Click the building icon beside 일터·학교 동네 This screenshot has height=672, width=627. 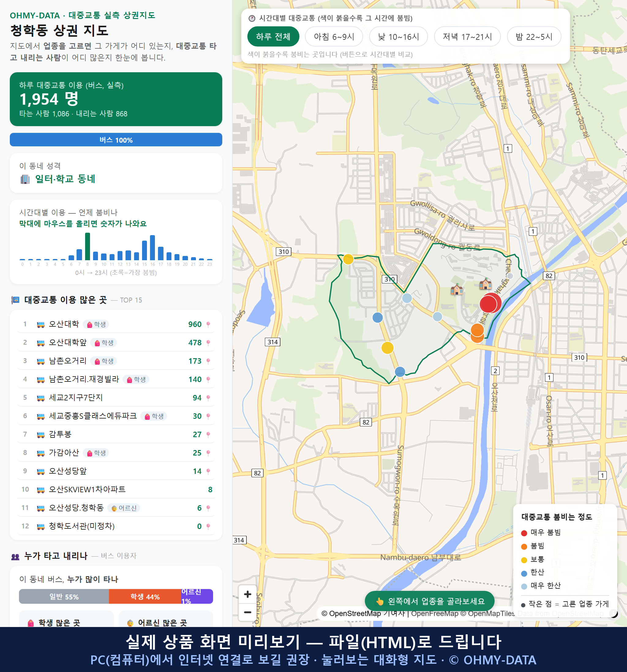[x=25, y=179]
